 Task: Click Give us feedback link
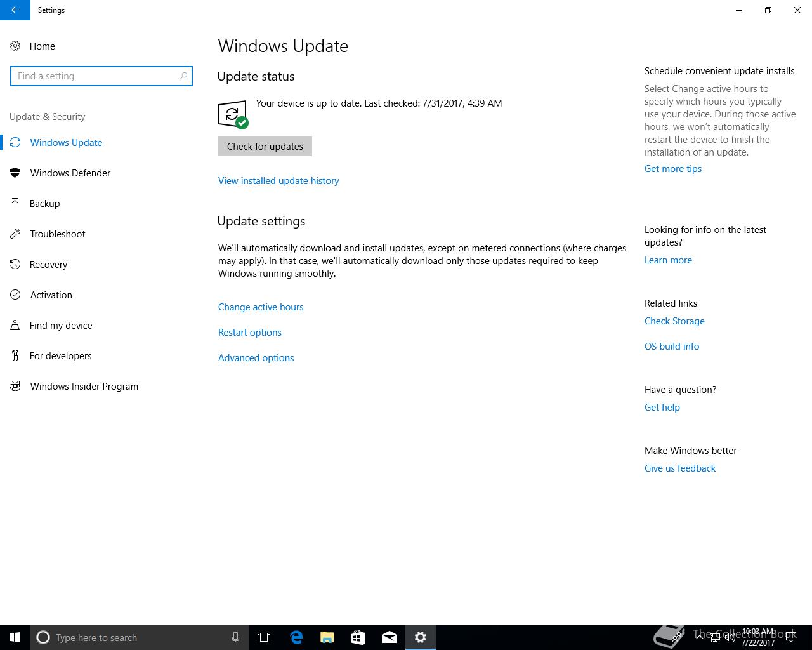click(x=680, y=468)
